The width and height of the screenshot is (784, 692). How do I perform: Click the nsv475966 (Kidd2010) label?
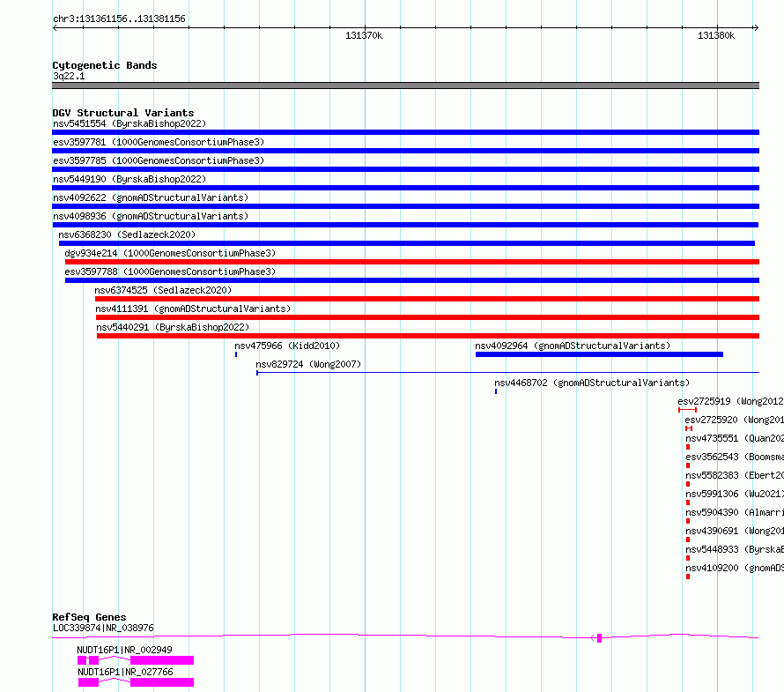click(x=287, y=346)
